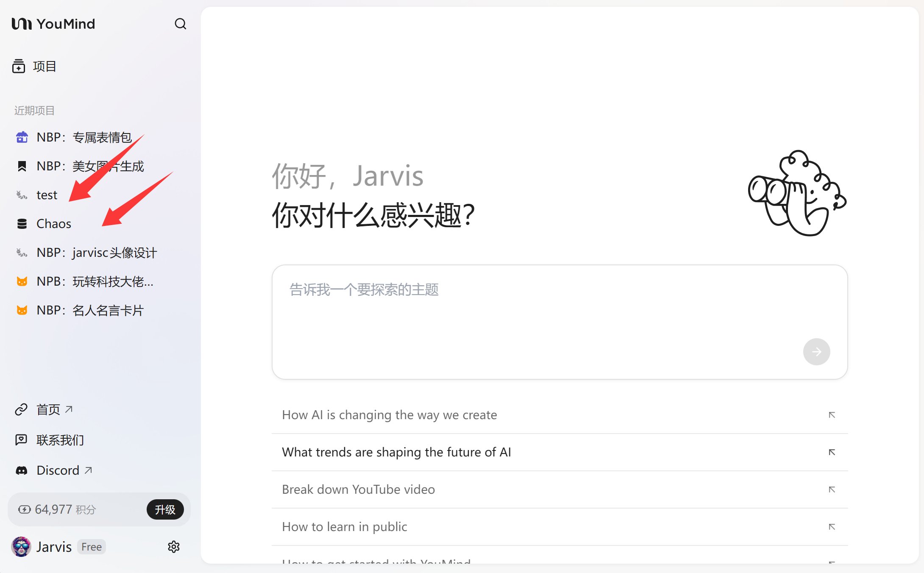This screenshot has height=573, width=924.
Task: Click the YouMind logo icon
Action: pyautogui.click(x=22, y=24)
